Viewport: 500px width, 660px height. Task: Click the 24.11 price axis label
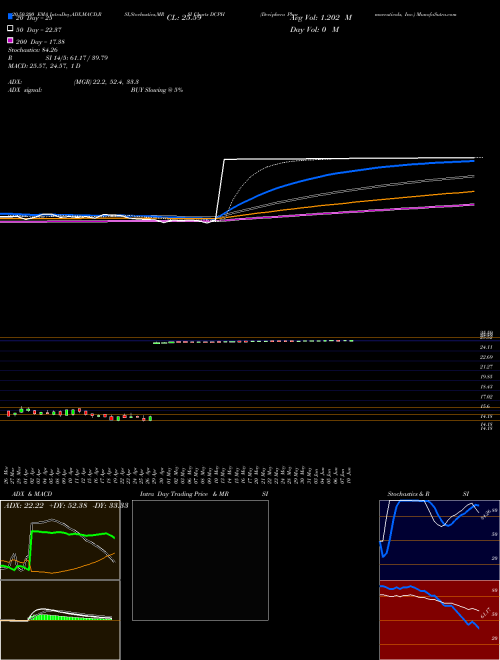click(x=486, y=347)
